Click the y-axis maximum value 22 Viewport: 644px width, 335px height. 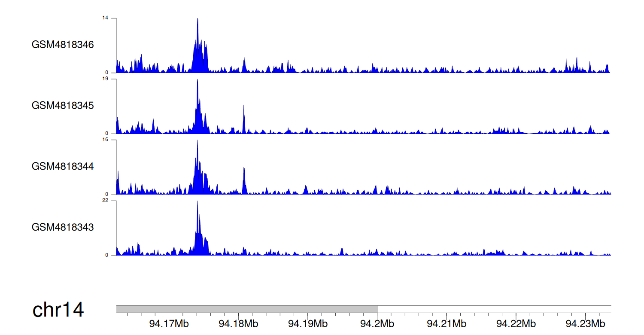point(105,201)
